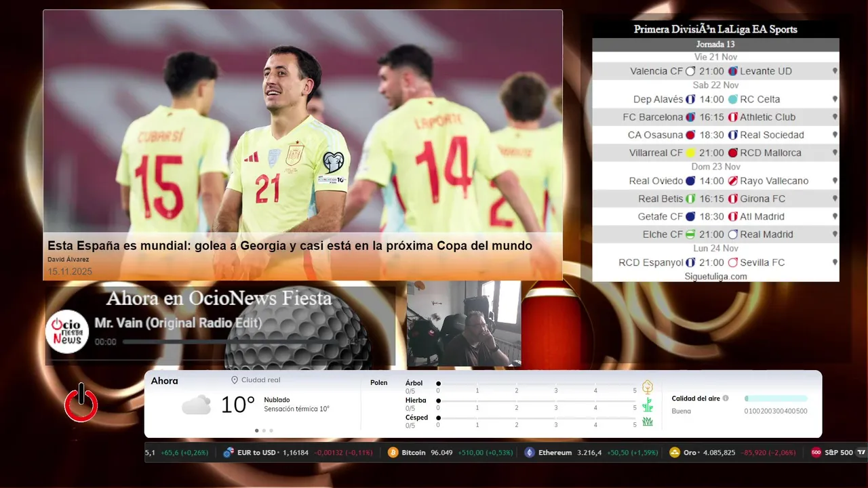
Task: Click the FC Barcelona crest
Action: click(690, 117)
